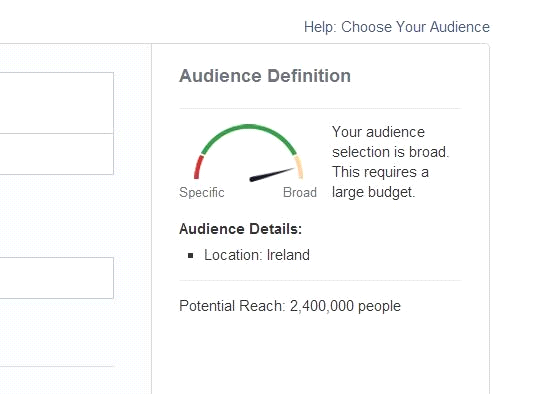Click the Potential Reach label
Viewport: 535px width, 394px height.
(232, 306)
